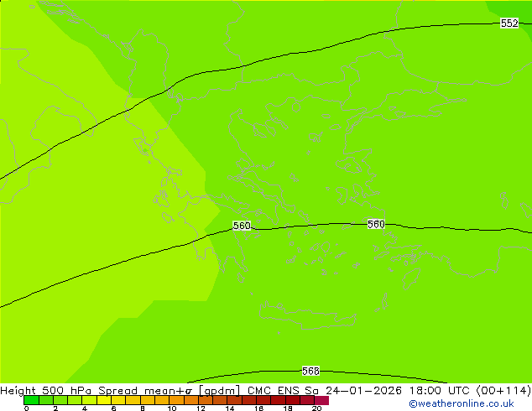Pick the crimson legend swatch above value 20

(321, 400)
